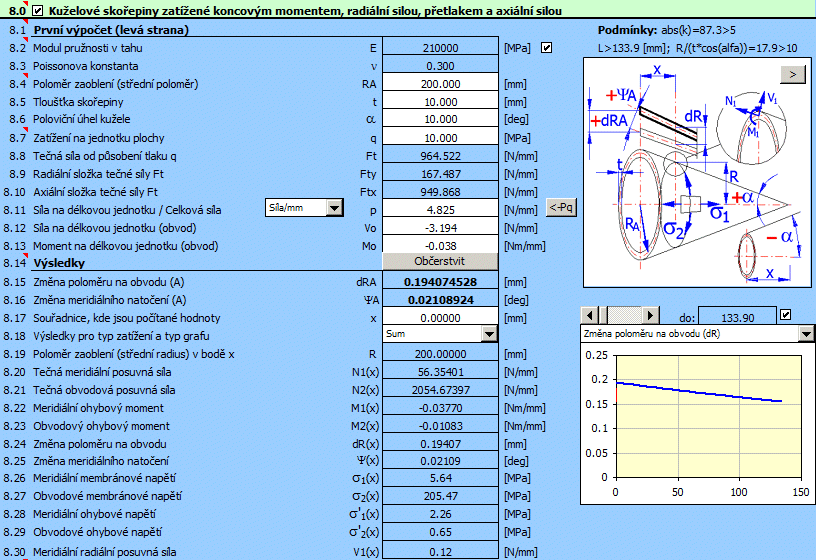
Task: Click the Občerstvit refresh button
Action: (x=440, y=261)
